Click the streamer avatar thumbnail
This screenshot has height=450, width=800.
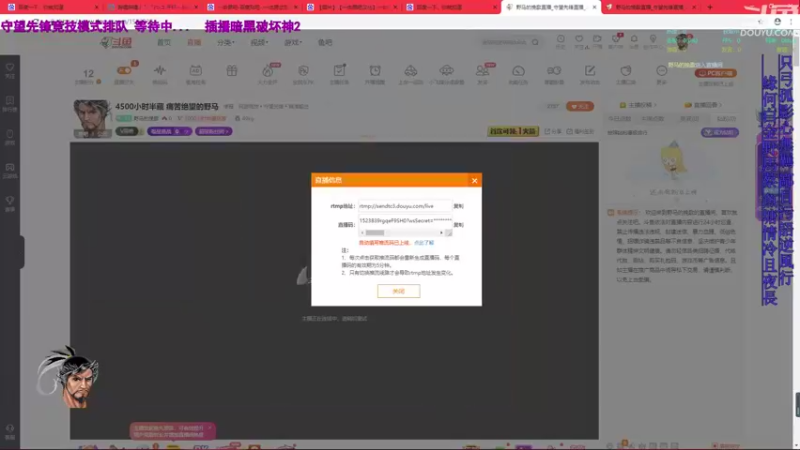point(91,118)
